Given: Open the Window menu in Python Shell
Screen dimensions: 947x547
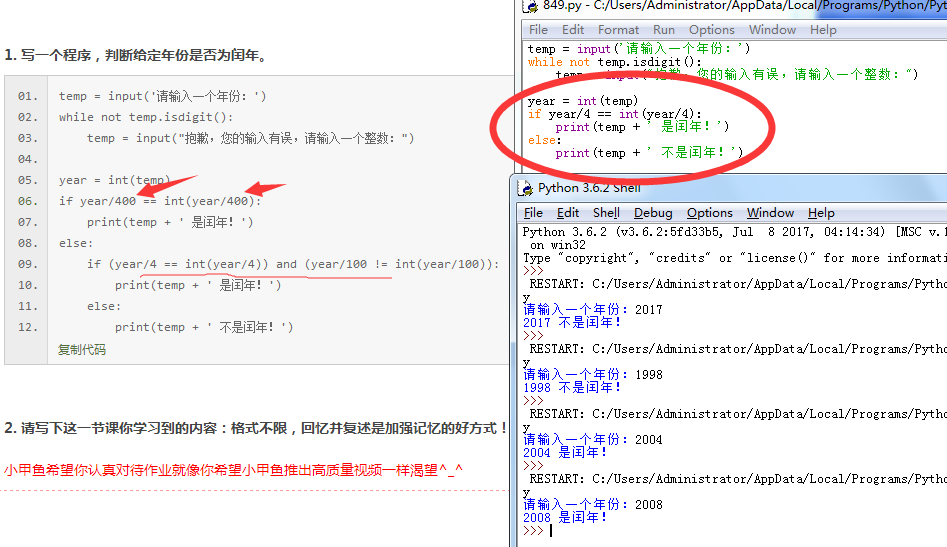Looking at the screenshot, I should (770, 213).
